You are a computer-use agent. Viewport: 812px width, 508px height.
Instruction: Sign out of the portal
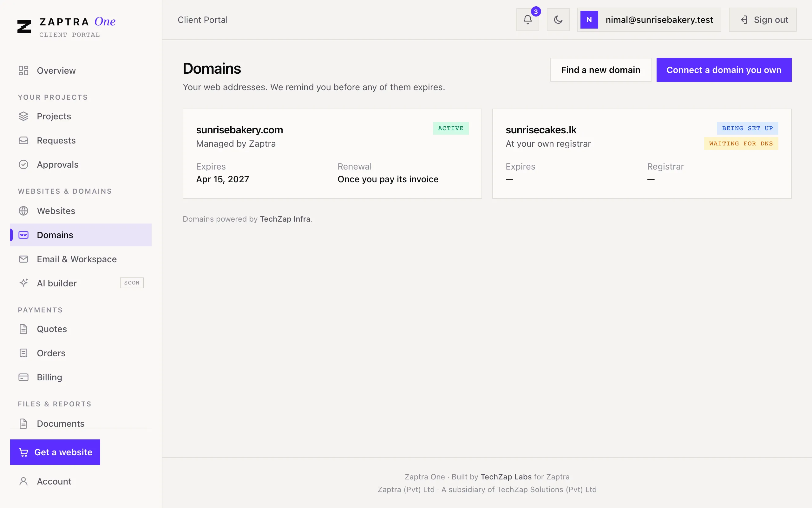coord(763,20)
